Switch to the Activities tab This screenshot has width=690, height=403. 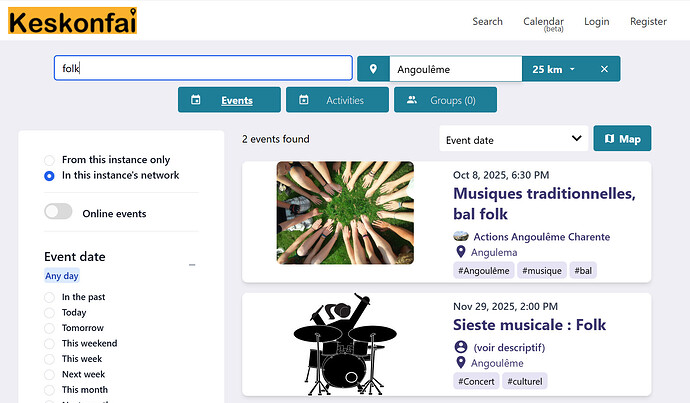pyautogui.click(x=335, y=100)
